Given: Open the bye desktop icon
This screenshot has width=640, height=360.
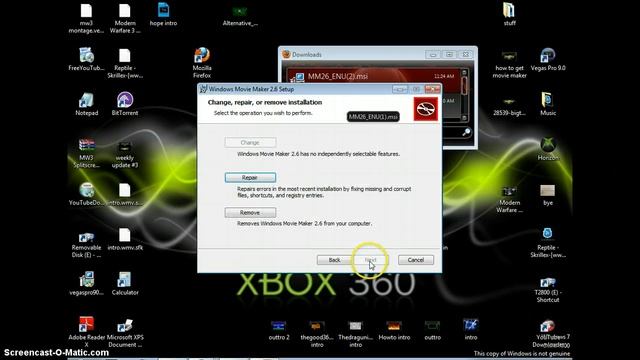Looking at the screenshot, I should click(547, 191).
